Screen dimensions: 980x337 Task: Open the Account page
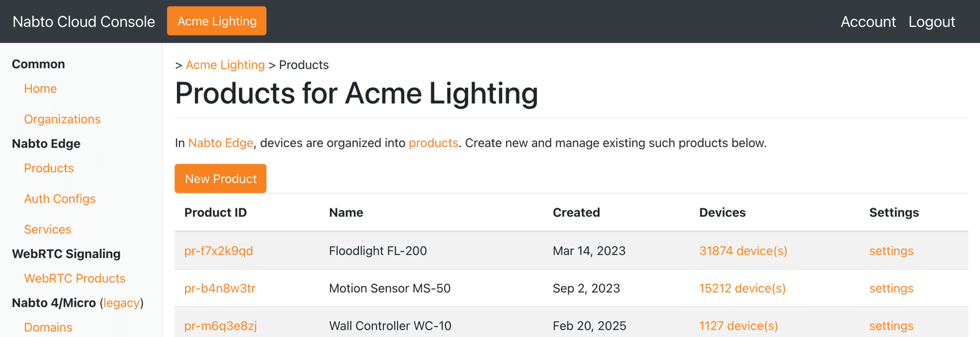click(x=868, y=21)
